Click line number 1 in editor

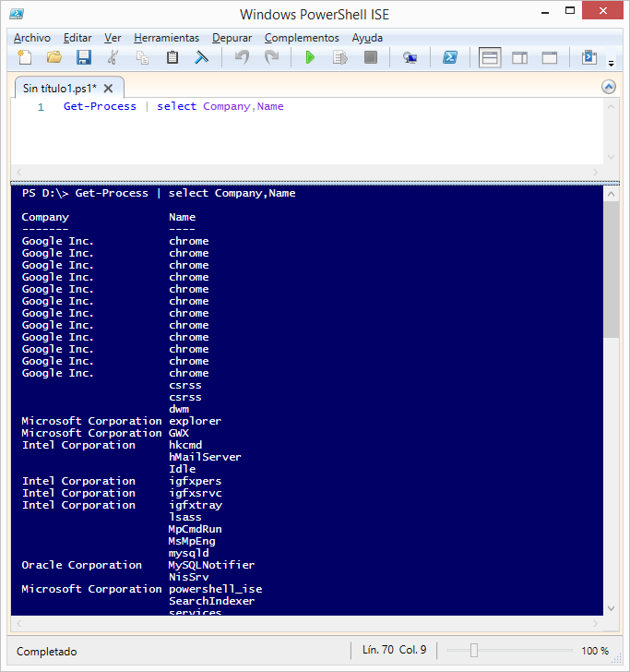pos(41,107)
